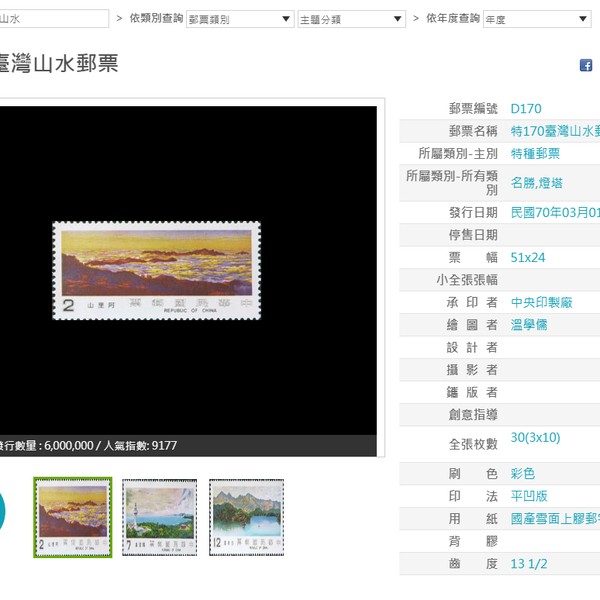Click the printing method 平凹版
Viewport: 600px width, 600px height.
click(529, 496)
